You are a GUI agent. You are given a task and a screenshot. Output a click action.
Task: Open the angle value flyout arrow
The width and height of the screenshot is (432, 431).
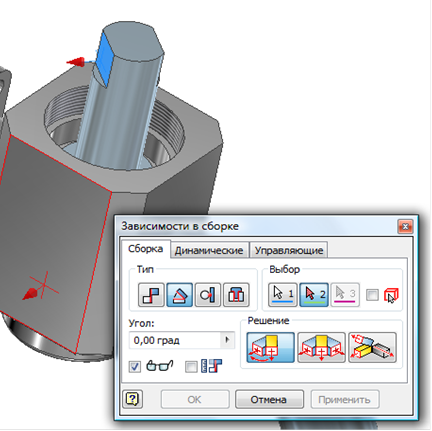tap(227, 340)
